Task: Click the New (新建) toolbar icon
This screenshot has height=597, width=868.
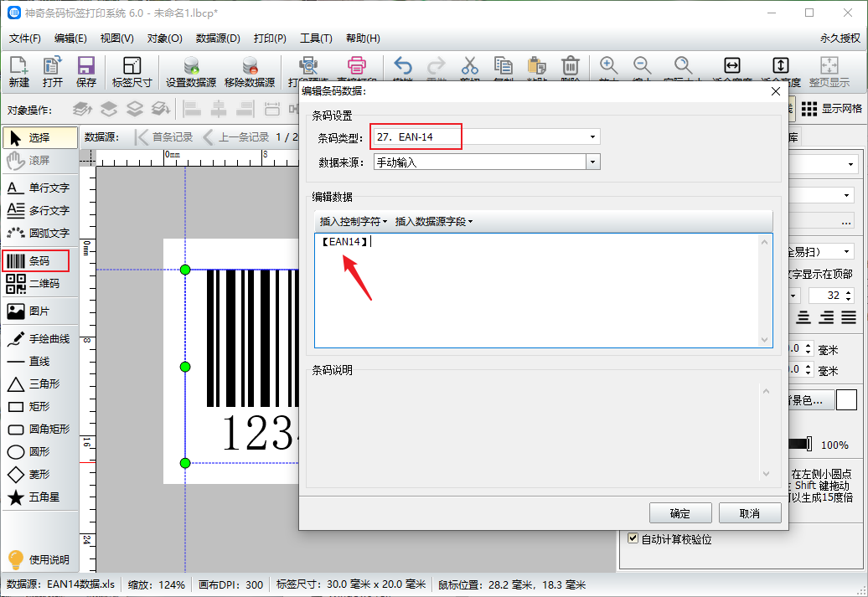Action: [18, 72]
